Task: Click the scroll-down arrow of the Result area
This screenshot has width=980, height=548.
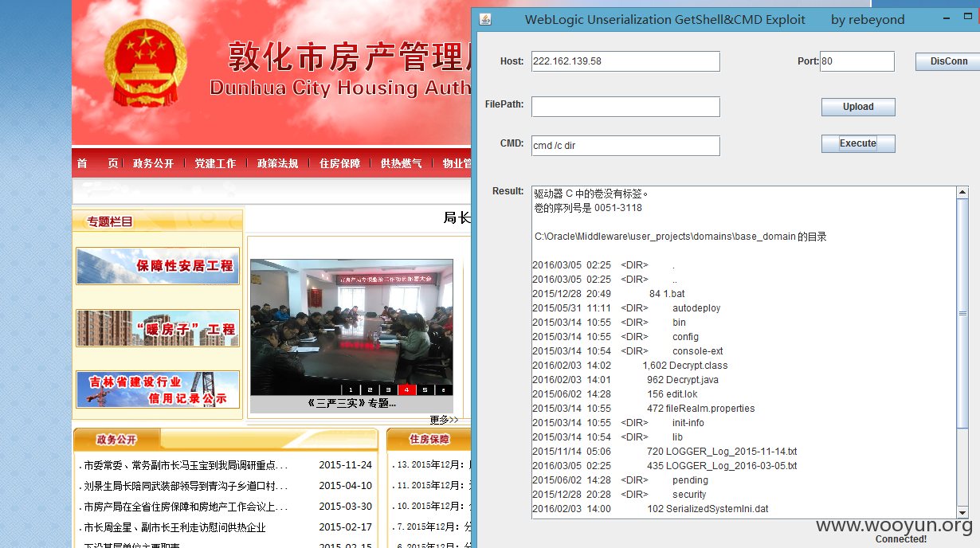Action: [x=962, y=512]
